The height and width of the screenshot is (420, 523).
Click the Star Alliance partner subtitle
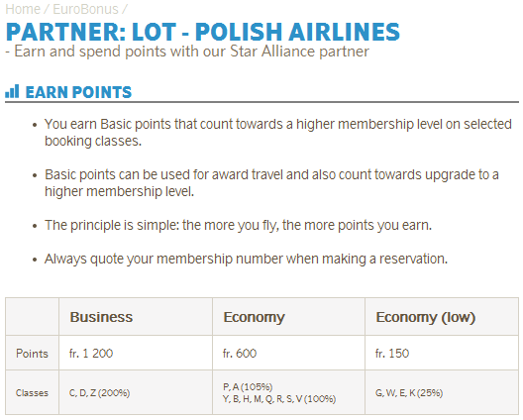[x=187, y=52]
